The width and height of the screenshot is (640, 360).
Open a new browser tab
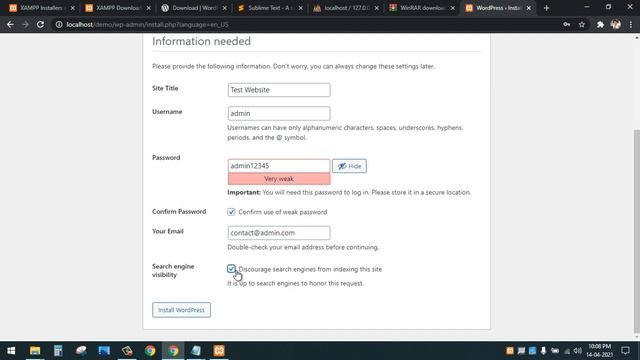pyautogui.click(x=547, y=8)
